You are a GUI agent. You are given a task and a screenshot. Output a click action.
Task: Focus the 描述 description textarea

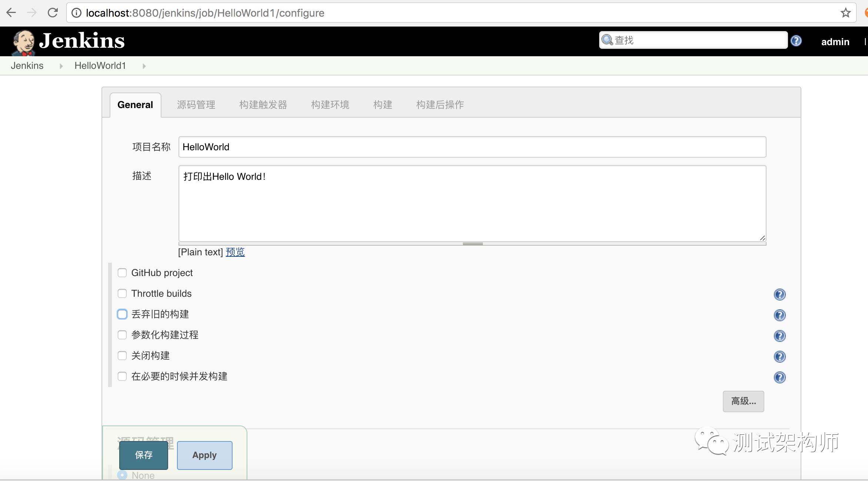click(x=473, y=203)
